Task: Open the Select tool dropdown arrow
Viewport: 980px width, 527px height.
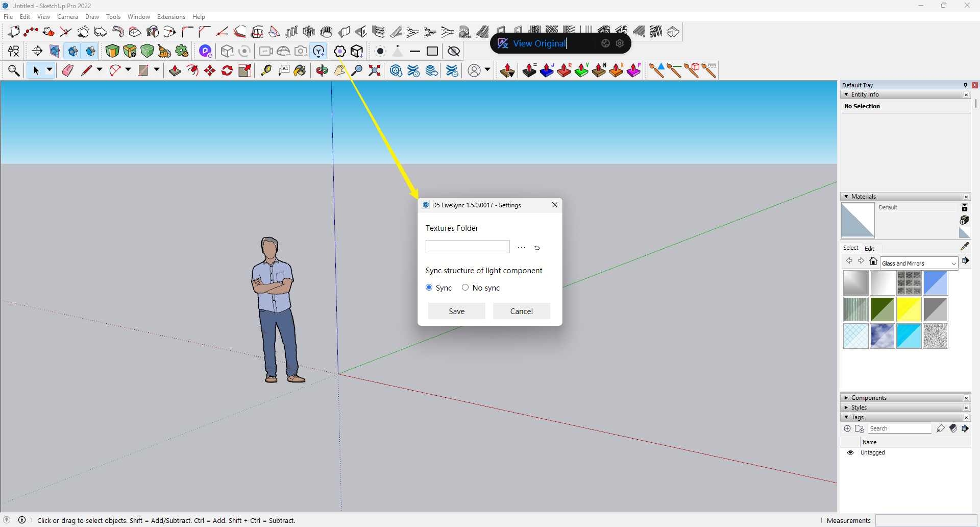Action: [50, 70]
